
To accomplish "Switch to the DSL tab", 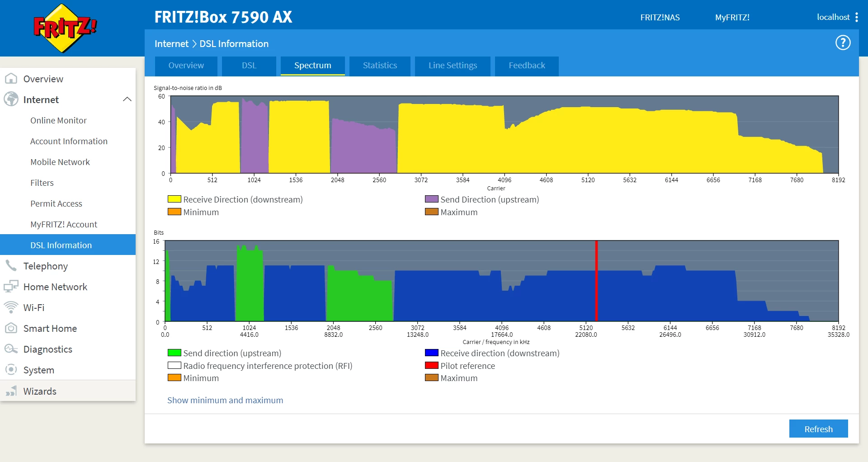I will (x=249, y=66).
